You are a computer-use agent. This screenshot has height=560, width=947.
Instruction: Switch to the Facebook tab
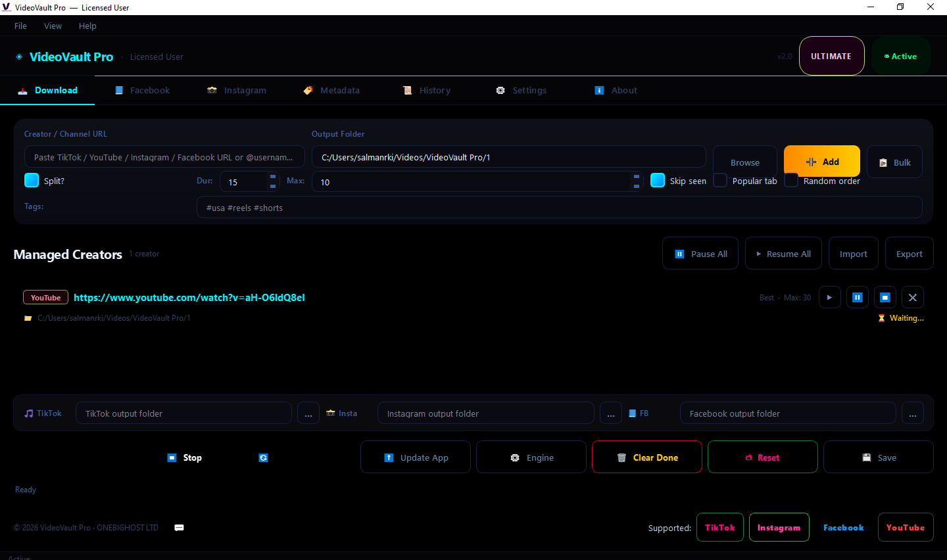pyautogui.click(x=142, y=91)
